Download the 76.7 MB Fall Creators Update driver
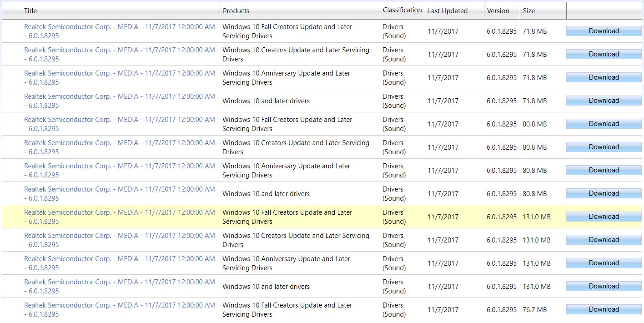644x323 pixels. [604, 309]
